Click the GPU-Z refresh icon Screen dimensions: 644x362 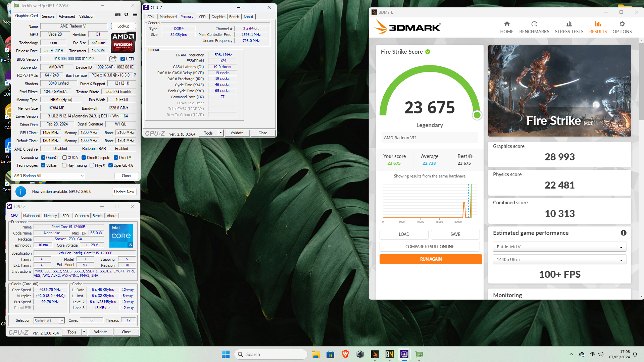coord(126,15)
